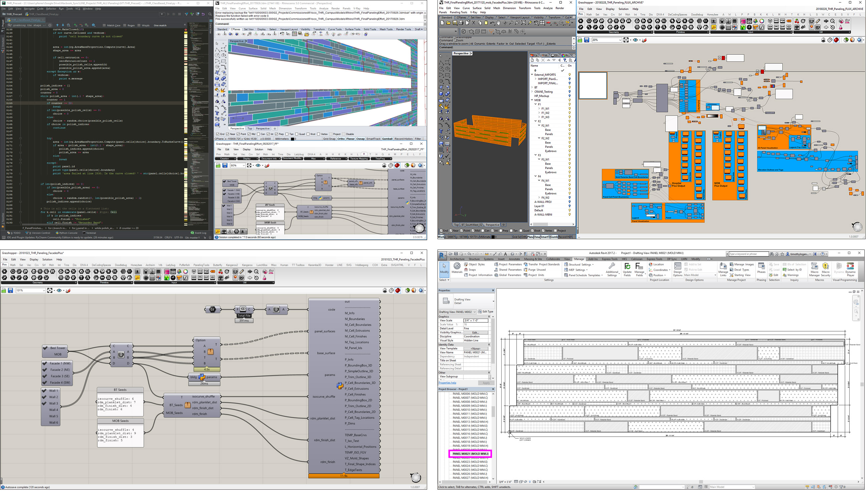868x493 pixels.
Task: Toggle Facade 4 (SW) checkbox in bottom-left Grasshopper
Action: [x=45, y=383]
